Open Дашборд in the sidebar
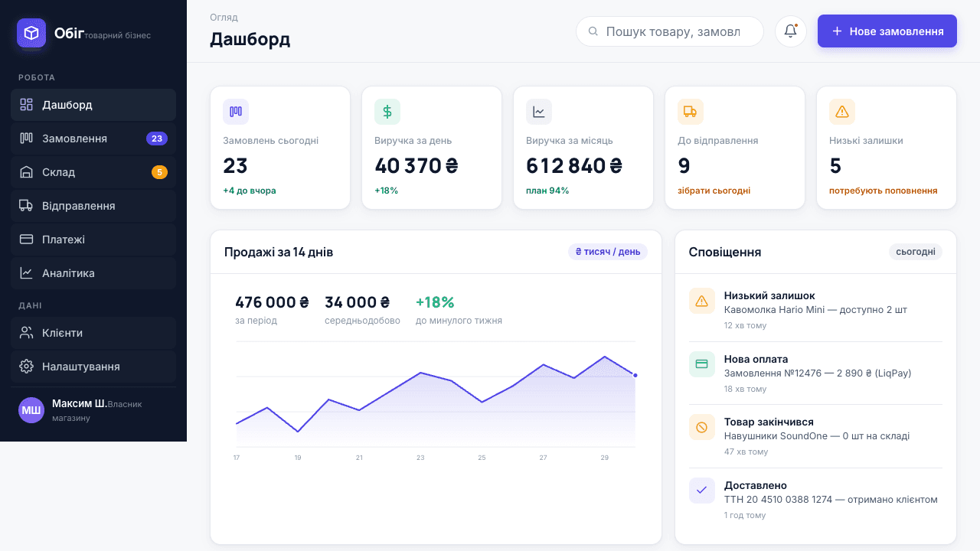This screenshot has height=551, width=980. pyautogui.click(x=93, y=105)
